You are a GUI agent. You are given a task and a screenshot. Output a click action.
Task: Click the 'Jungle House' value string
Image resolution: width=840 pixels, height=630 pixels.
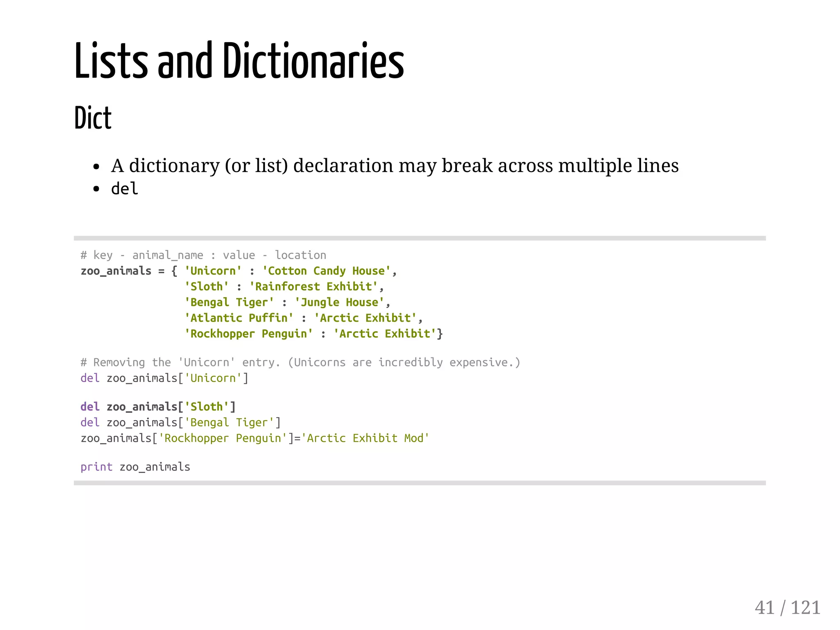point(339,302)
